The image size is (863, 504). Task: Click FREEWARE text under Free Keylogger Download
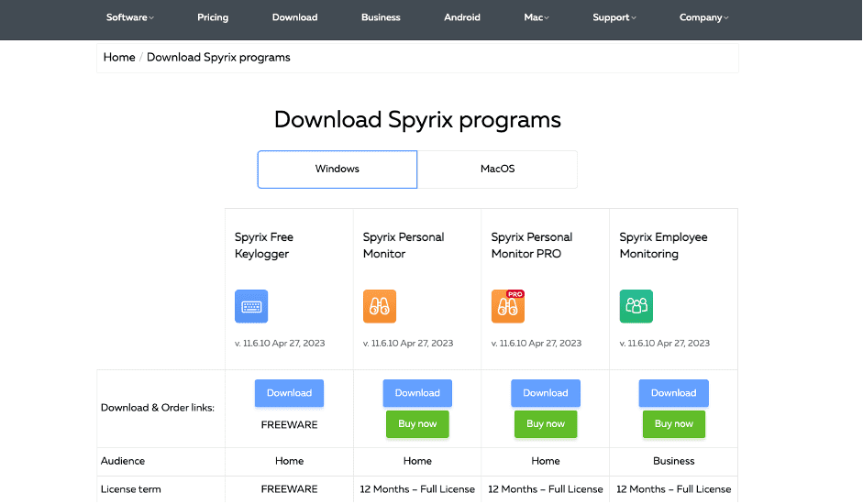[x=289, y=425]
